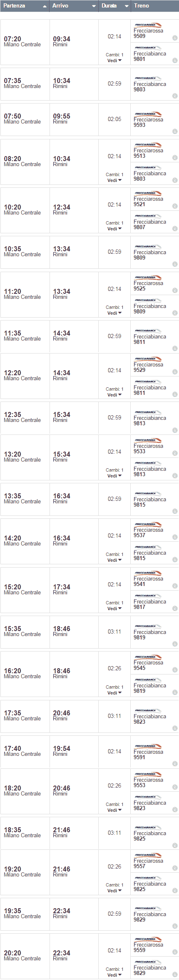179x980 pixels.
Task: Open info icon next to Frecciarossa 9591
Action: tap(175, 763)
